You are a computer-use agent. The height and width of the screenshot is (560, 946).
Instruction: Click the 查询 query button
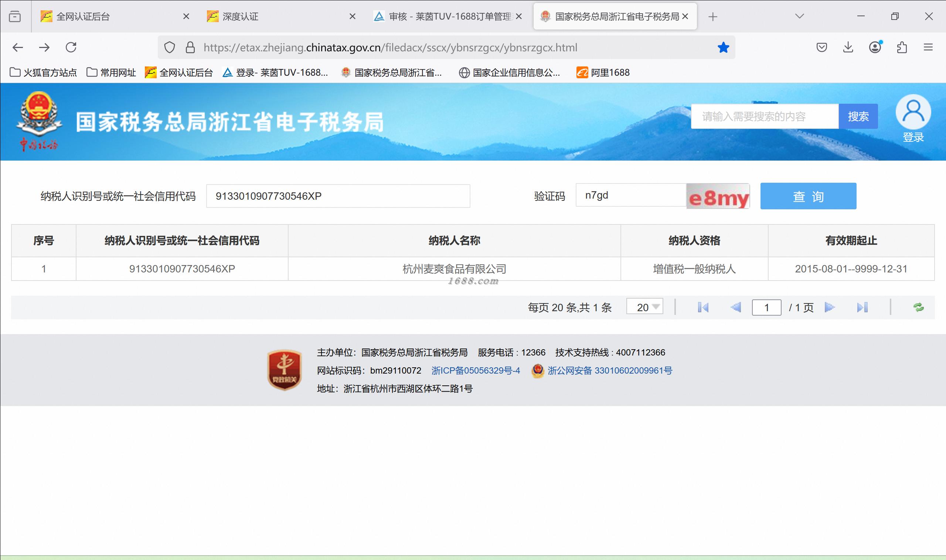coord(808,196)
